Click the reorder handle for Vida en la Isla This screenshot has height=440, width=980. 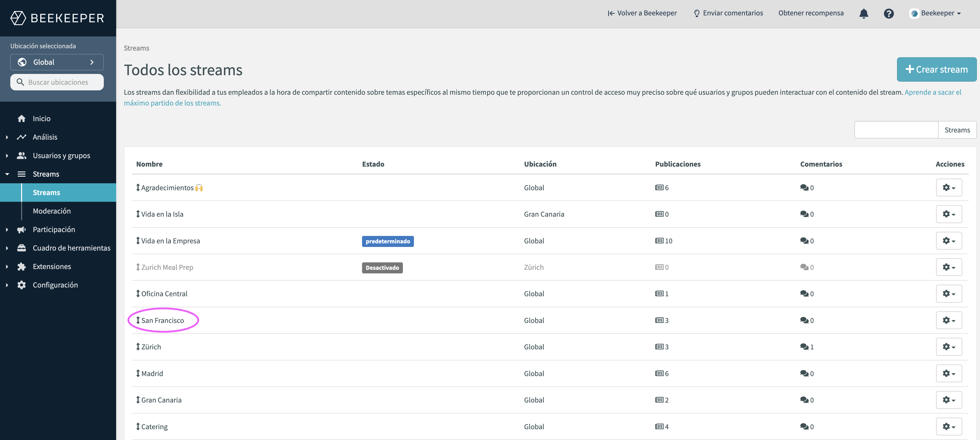[138, 214]
